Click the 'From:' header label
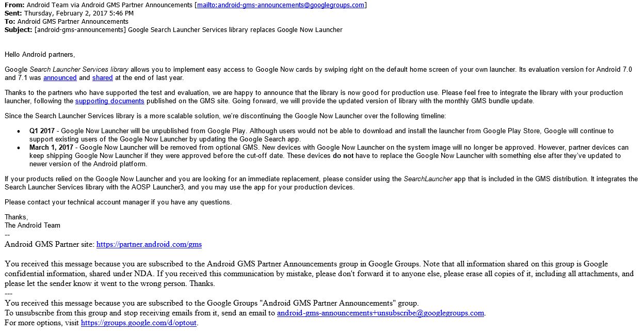 point(14,5)
